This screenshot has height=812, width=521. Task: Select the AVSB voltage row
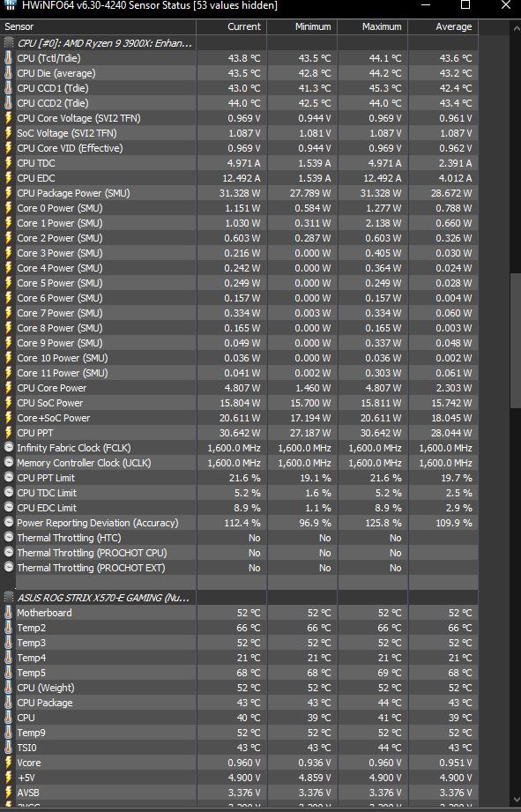(239, 793)
